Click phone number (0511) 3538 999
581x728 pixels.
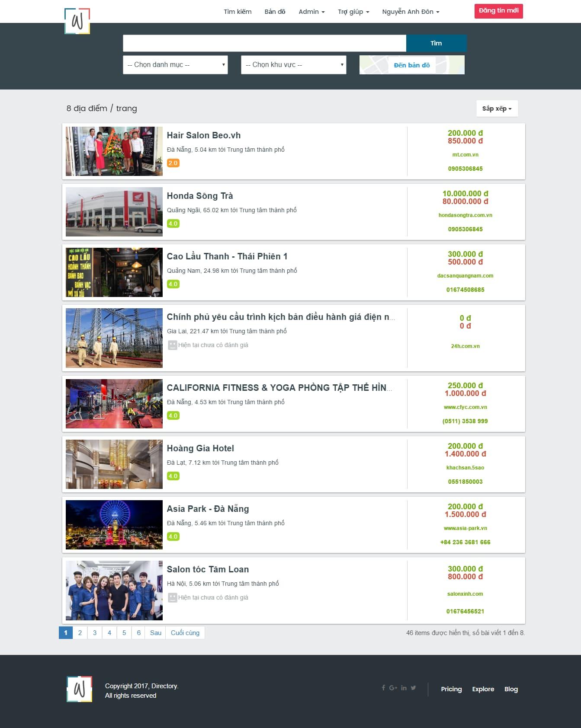(465, 421)
